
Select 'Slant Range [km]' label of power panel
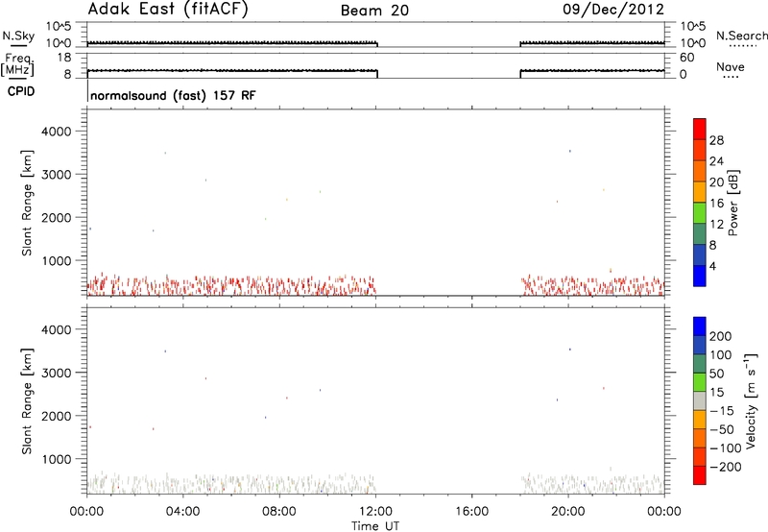tap(27, 203)
